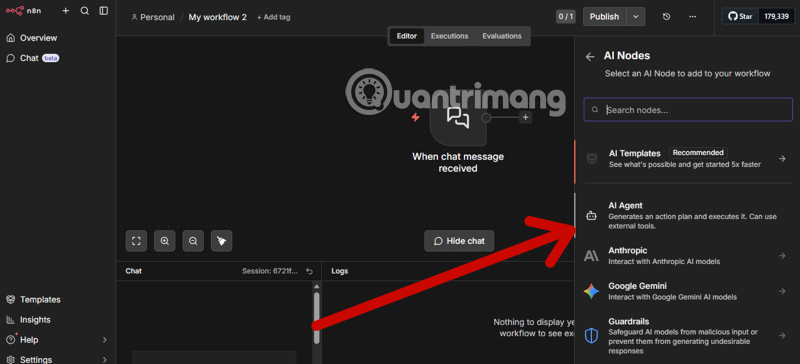
Task: Click the Chat panel title
Action: pyautogui.click(x=134, y=271)
